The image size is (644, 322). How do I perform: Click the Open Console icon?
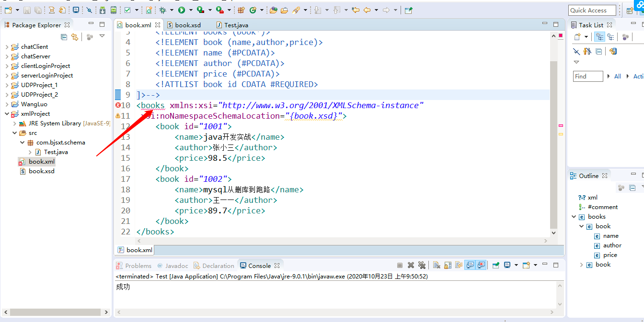[527, 265]
